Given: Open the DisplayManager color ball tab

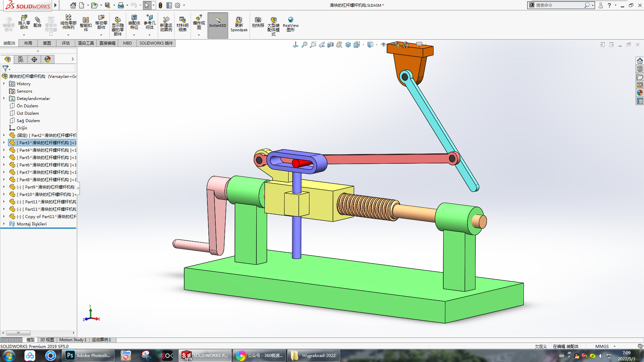Looking at the screenshot, I should coord(48,59).
